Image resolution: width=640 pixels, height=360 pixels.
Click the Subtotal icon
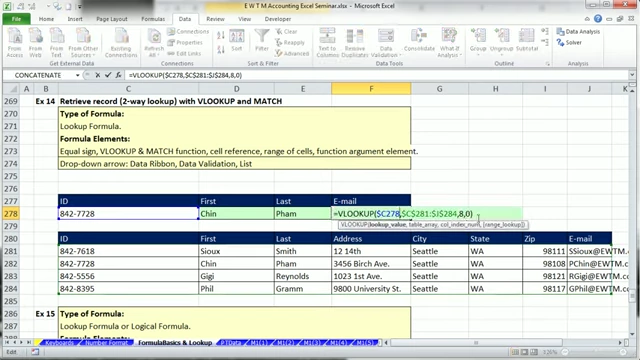click(527, 40)
